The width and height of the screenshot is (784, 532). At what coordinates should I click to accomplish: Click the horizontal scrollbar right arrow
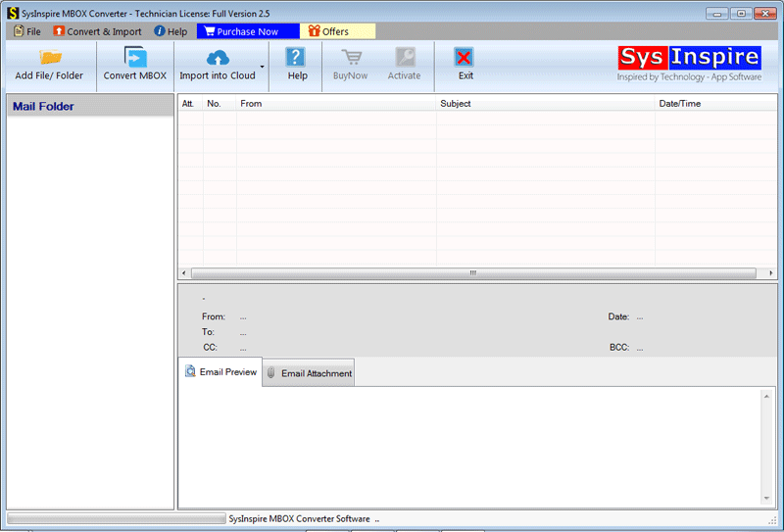(x=770, y=273)
